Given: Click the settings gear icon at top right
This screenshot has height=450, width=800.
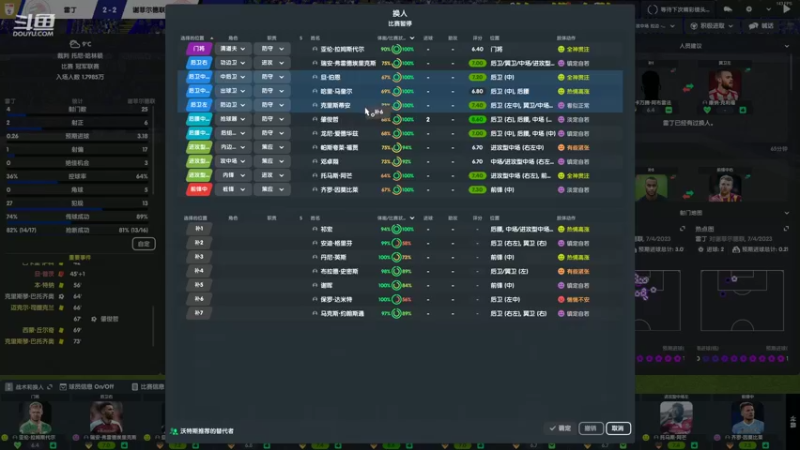Looking at the screenshot, I should tap(748, 9).
